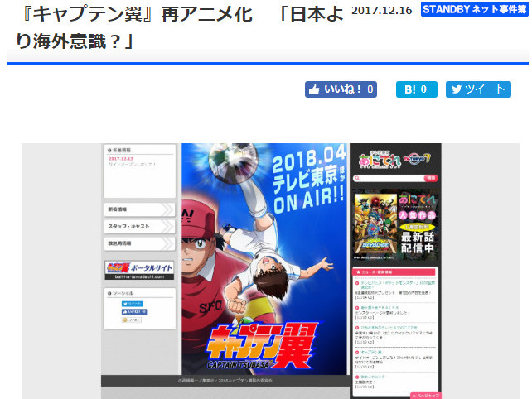Viewport: 532px width, 399px height.
Task: Click the magnifier search icon in the embedded site
Action: coord(357,178)
